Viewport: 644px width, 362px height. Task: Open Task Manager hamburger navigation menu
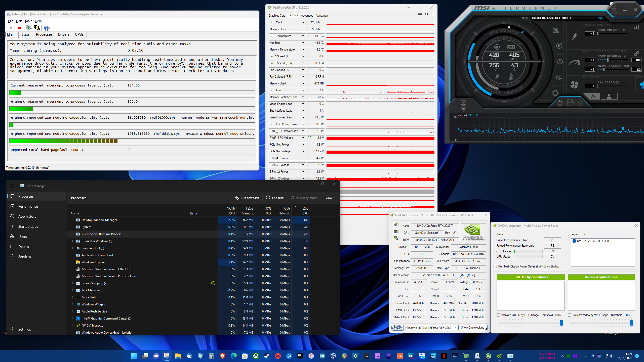(12, 186)
